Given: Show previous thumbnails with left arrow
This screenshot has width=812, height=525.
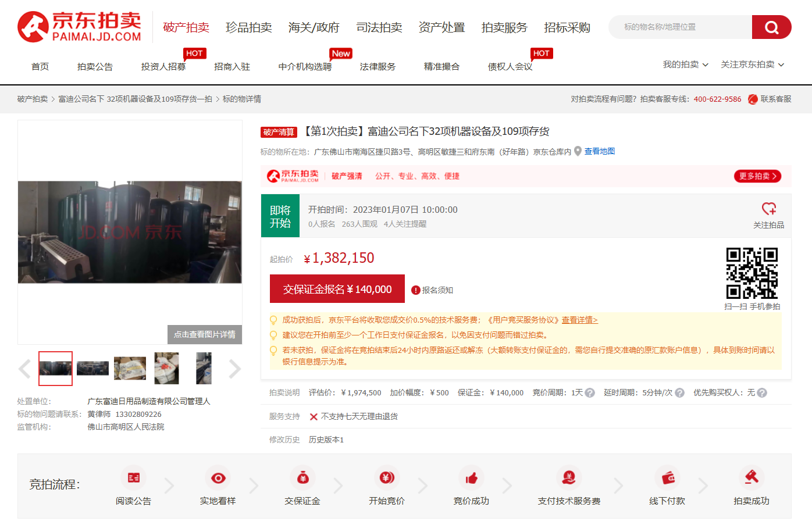Looking at the screenshot, I should (x=24, y=369).
